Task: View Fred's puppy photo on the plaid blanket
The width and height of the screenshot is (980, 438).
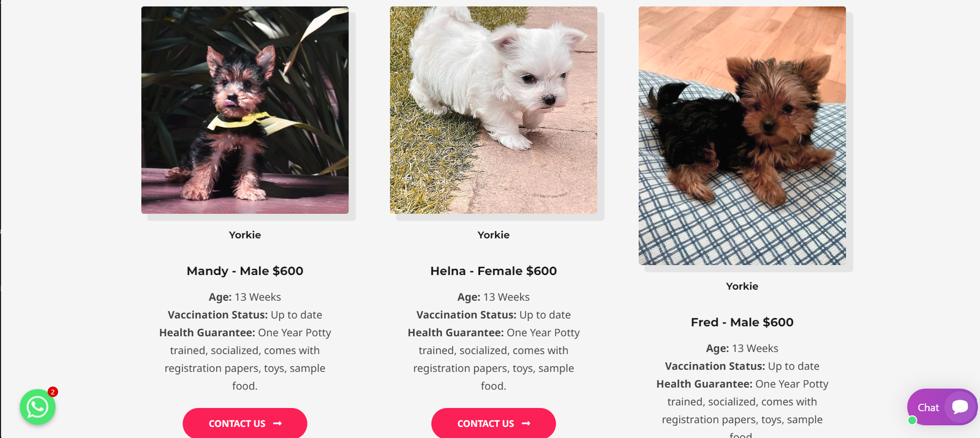Action: pos(742,136)
